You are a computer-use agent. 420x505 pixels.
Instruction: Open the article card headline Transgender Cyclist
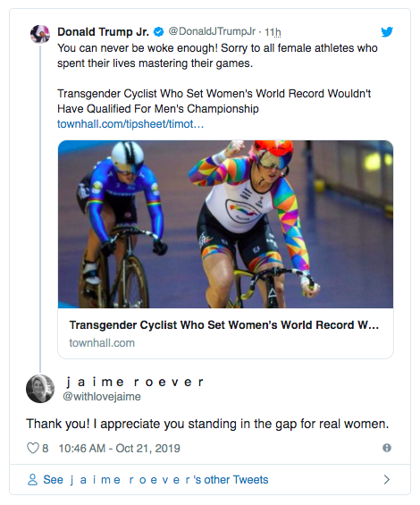point(223,325)
